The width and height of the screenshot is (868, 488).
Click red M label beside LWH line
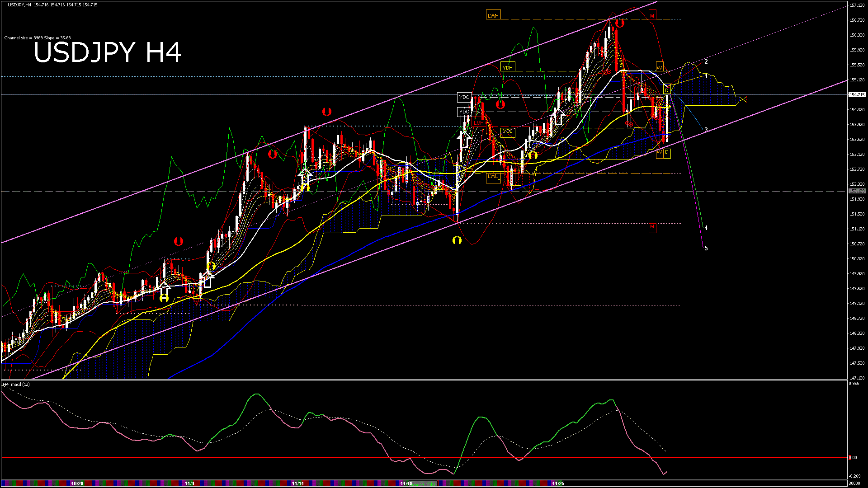click(x=652, y=16)
